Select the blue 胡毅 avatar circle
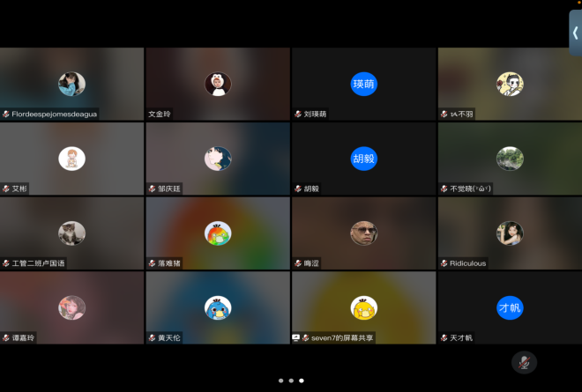This screenshot has width=582, height=392. pyautogui.click(x=363, y=159)
